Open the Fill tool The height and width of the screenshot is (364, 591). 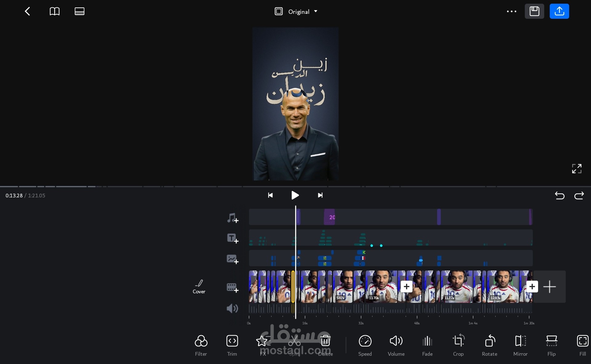583,346
